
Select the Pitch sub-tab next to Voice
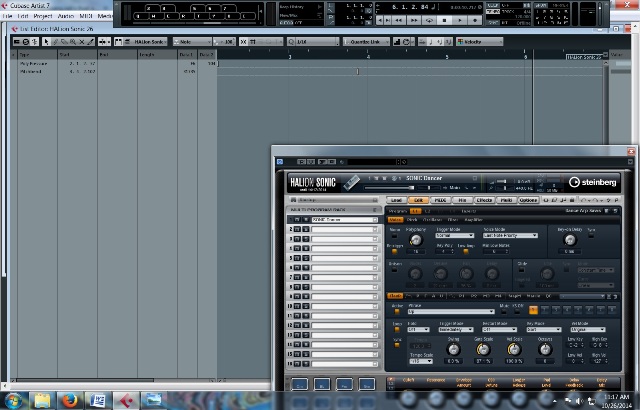click(x=412, y=220)
